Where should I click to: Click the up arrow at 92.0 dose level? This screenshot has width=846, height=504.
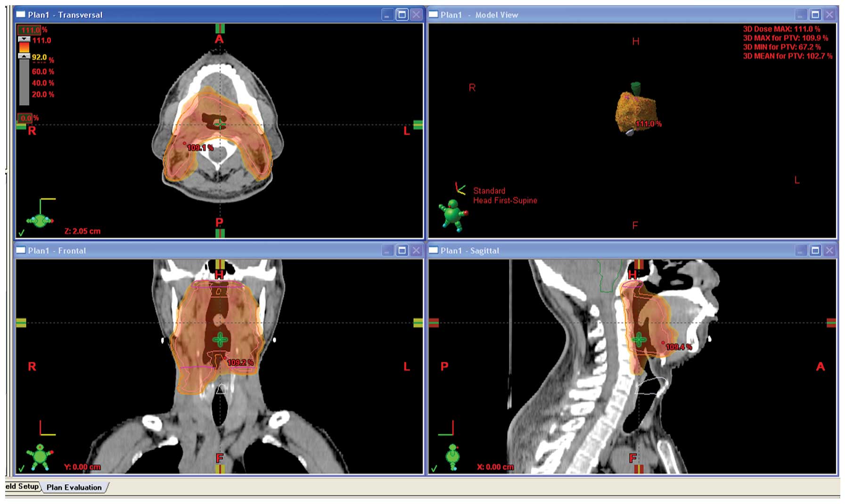[x=24, y=56]
